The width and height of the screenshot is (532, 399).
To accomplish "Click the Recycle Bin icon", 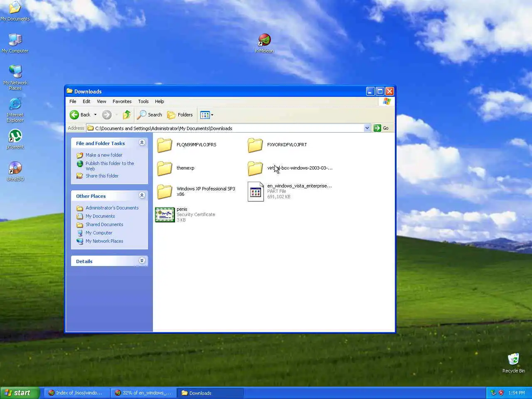I will (514, 359).
